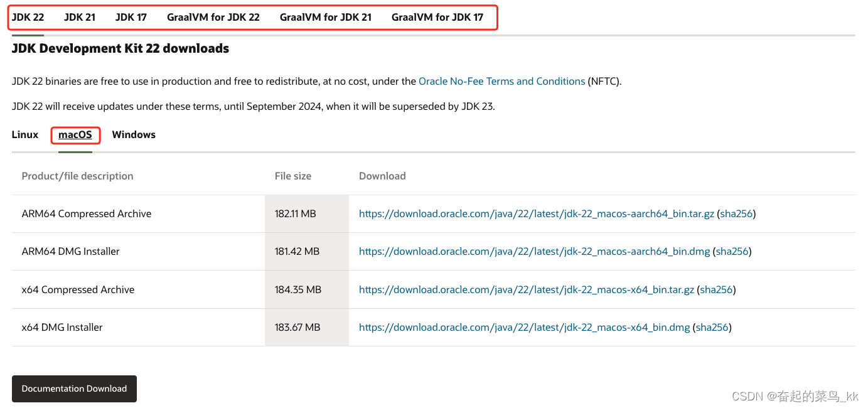Select the Windows platform tab
The height and width of the screenshot is (408, 868).
click(134, 134)
